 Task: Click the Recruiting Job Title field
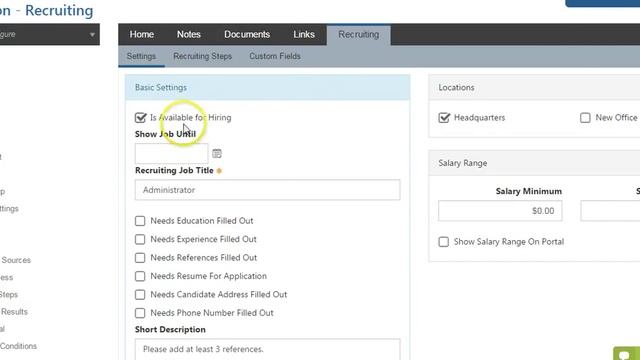click(x=267, y=190)
